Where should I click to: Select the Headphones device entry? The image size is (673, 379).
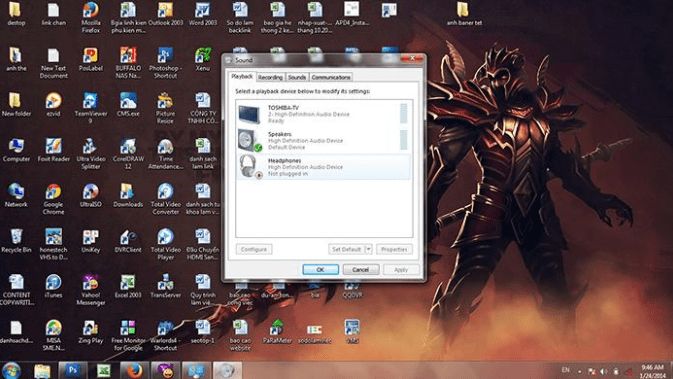tap(322, 167)
